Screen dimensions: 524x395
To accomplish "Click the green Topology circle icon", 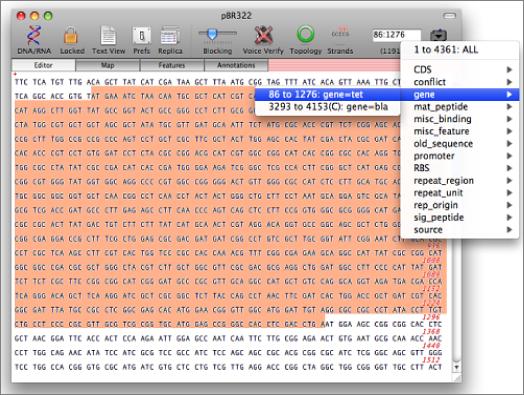I will click(x=305, y=34).
